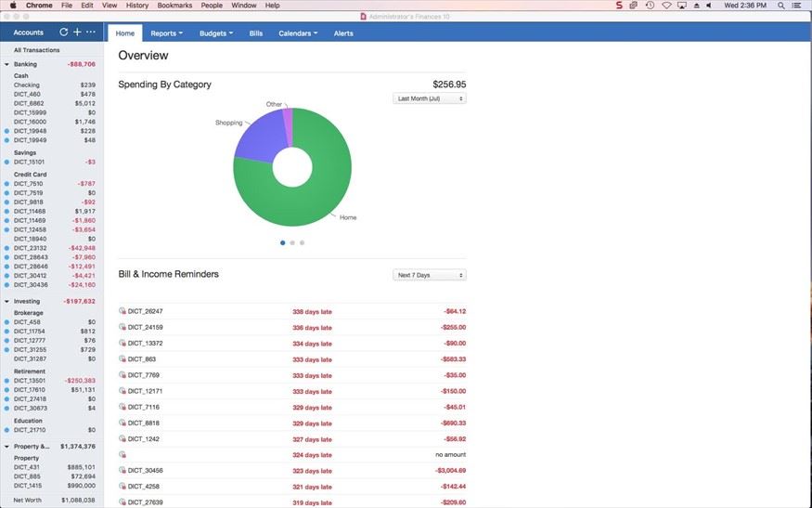The image size is (812, 508).
Task: Click the Time Machine menu bar icon
Action: (650, 6)
